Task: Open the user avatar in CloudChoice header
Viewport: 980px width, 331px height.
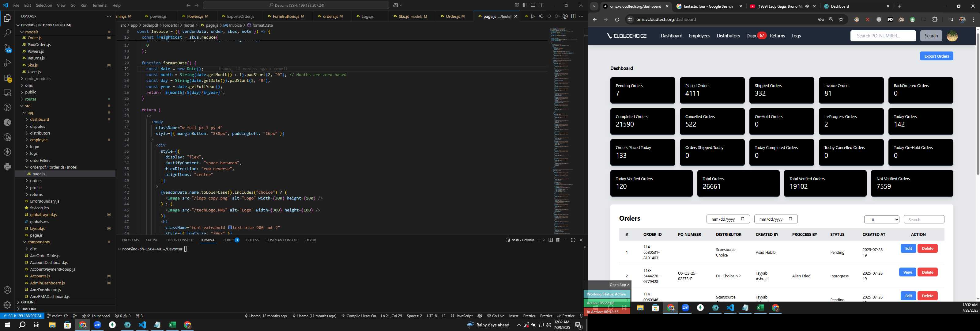Action: 952,36
